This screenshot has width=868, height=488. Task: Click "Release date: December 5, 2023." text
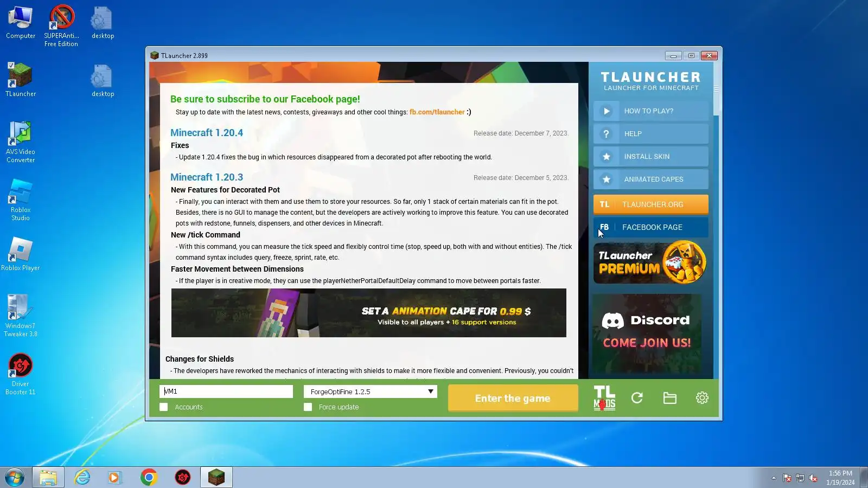(x=521, y=178)
